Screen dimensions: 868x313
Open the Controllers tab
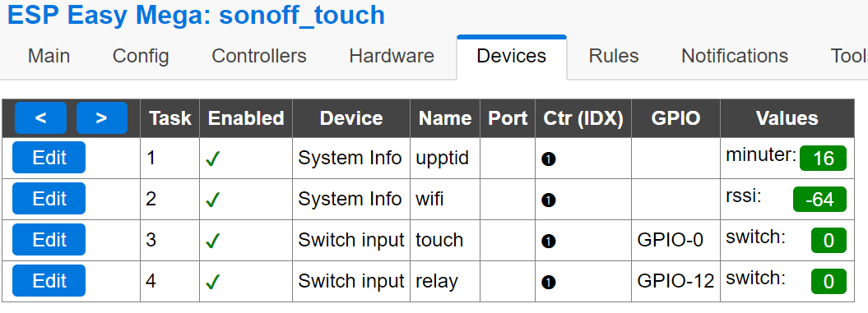(258, 56)
